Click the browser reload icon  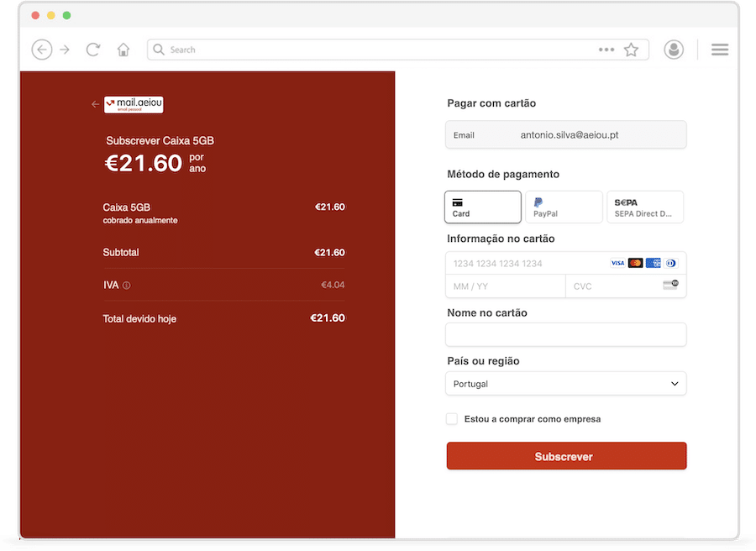[93, 50]
